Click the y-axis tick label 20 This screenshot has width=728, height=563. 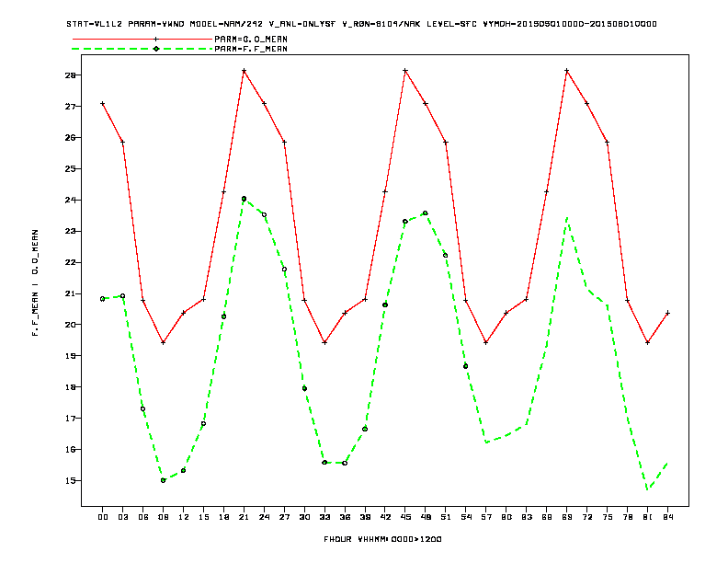(70, 325)
